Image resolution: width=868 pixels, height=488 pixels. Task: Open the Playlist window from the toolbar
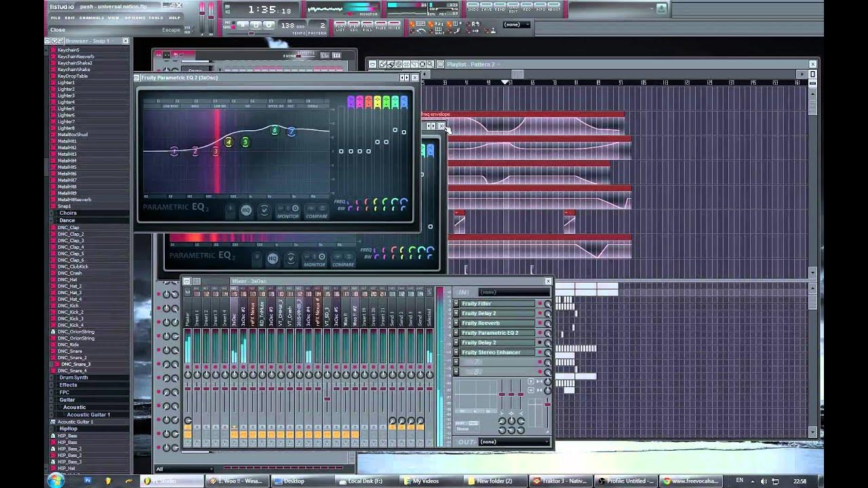[x=340, y=27]
